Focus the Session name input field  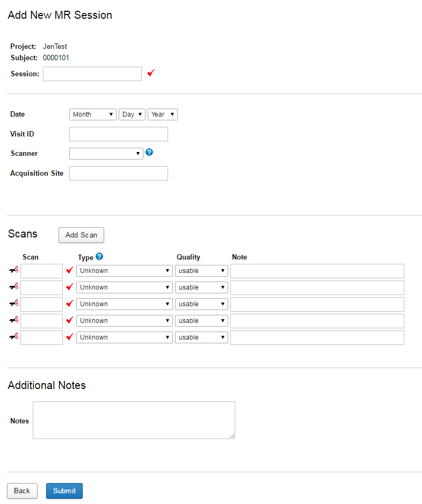tap(92, 74)
